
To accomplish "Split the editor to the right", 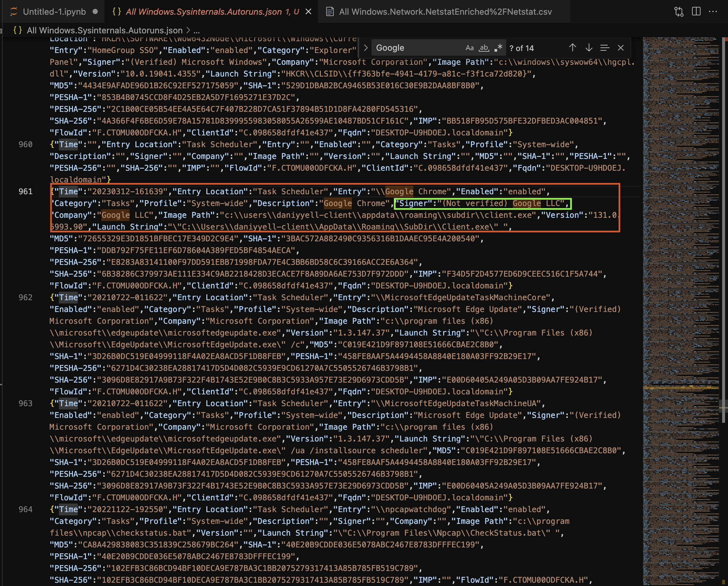I will tap(696, 11).
